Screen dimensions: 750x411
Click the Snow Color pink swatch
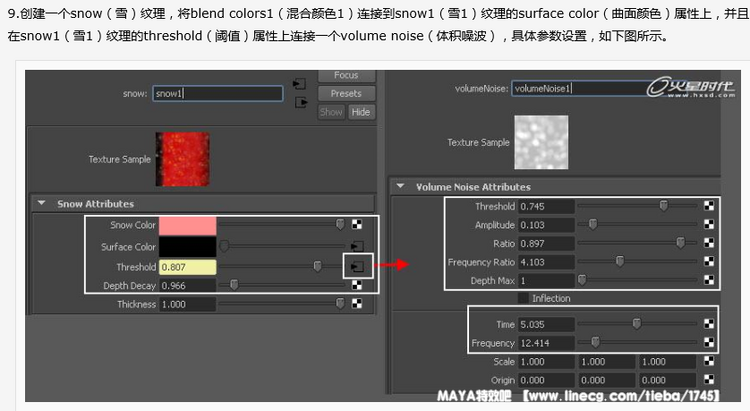click(x=187, y=225)
